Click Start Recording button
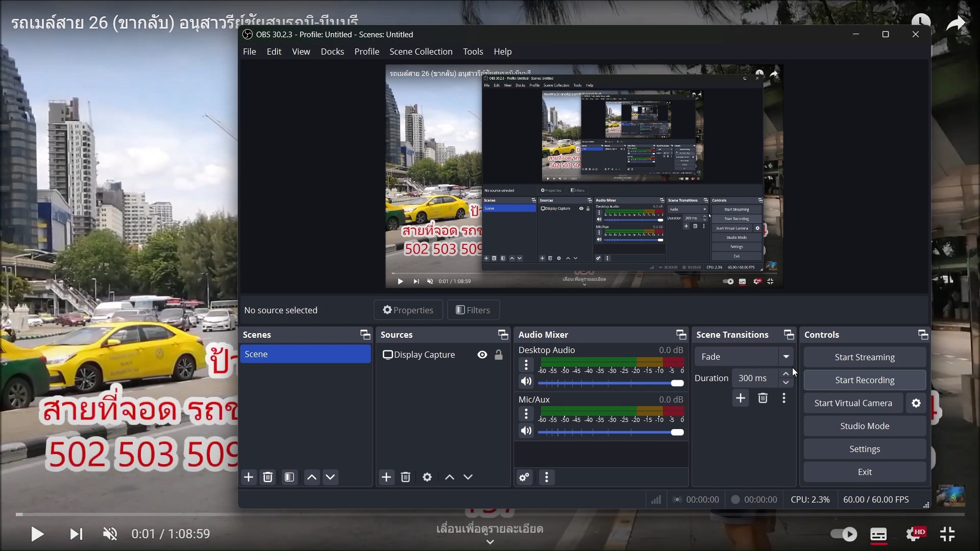The image size is (980, 551). 865,380
